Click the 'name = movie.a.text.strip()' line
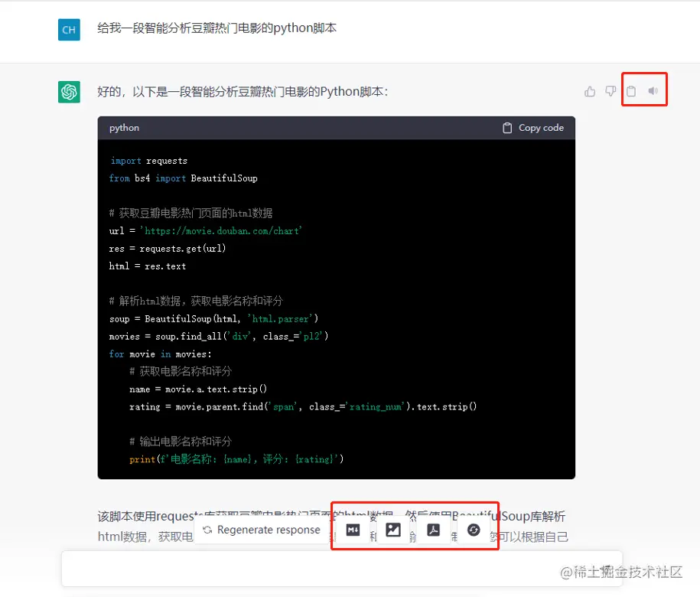 tap(198, 389)
